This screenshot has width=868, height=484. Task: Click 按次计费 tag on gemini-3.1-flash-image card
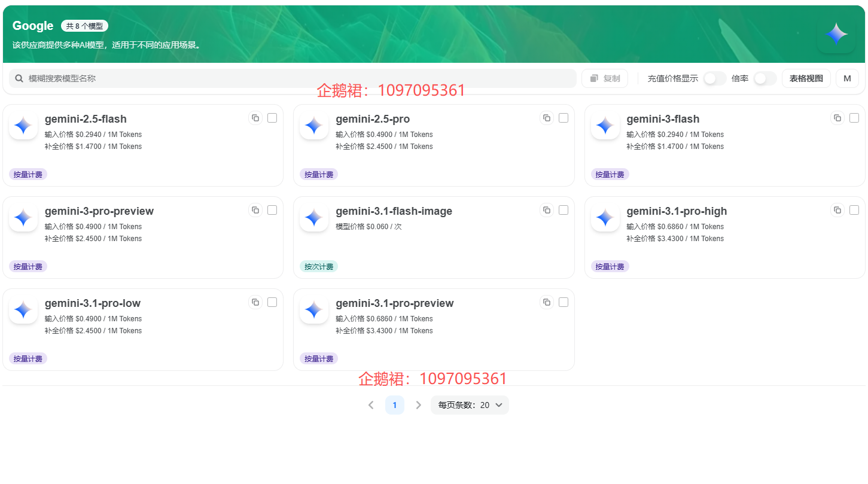(x=319, y=266)
